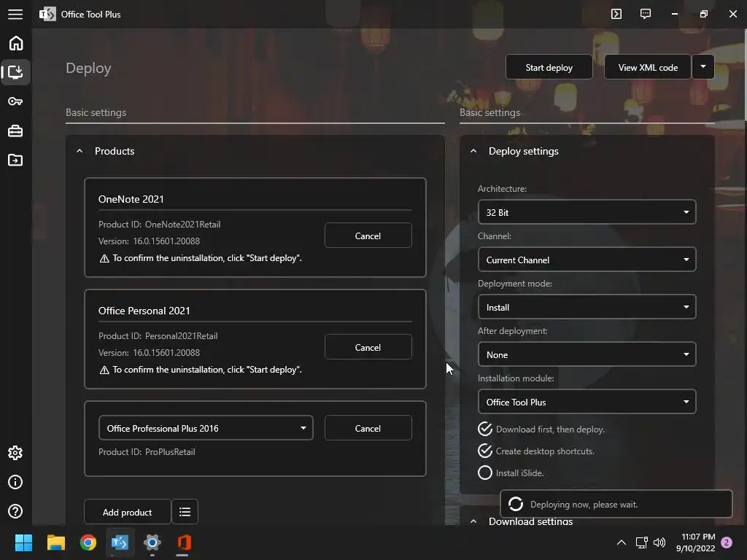Screen dimensions: 747x560
Task: Show hidden system tray icons
Action: click(622, 542)
